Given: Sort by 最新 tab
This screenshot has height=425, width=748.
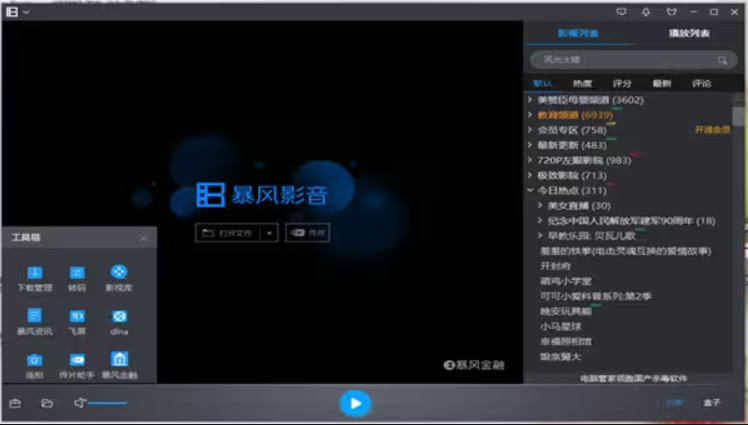Looking at the screenshot, I should [662, 83].
